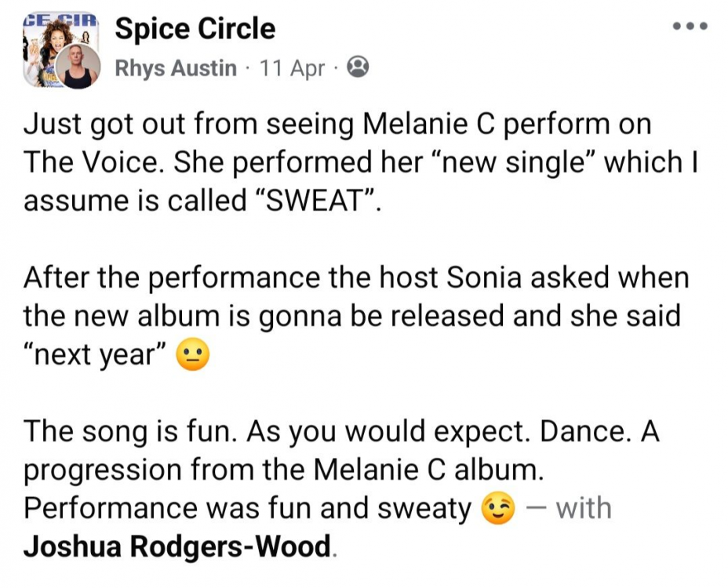This screenshot has height=588, width=728.
Task: Click the 11 Apr post timestamp
Action: tap(292, 68)
